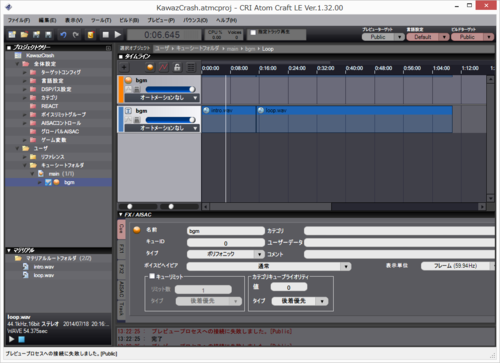Click the new project toolbar icon

[12, 34]
